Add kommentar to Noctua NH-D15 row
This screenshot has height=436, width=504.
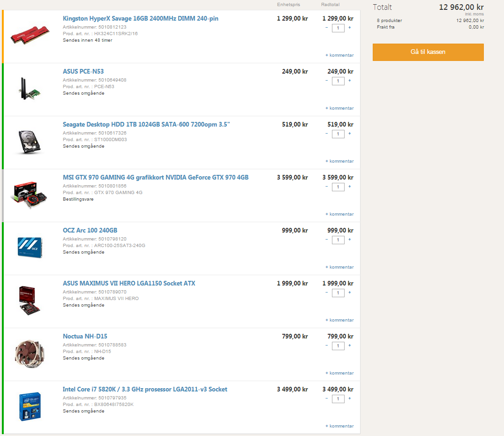click(339, 373)
